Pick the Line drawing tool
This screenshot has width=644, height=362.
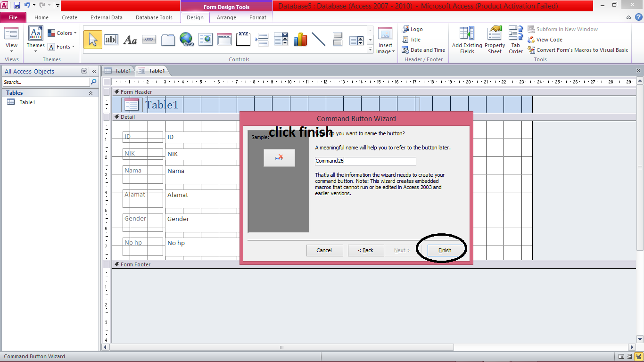tap(319, 39)
